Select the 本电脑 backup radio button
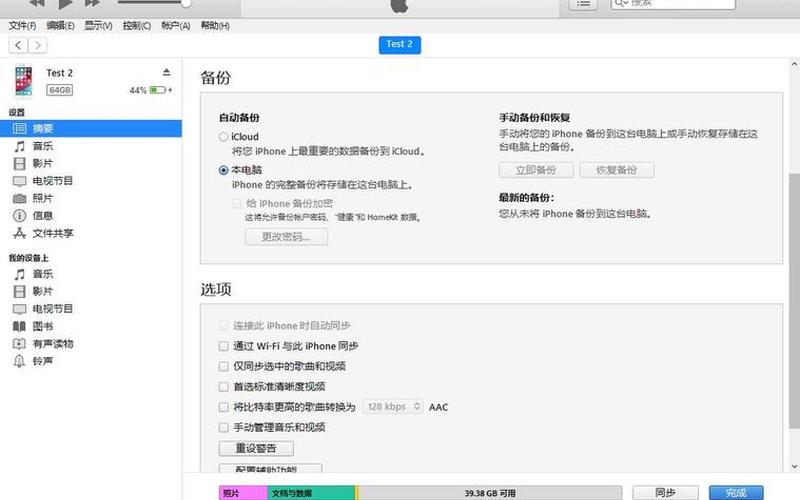This screenshot has height=500, width=800. (223, 170)
